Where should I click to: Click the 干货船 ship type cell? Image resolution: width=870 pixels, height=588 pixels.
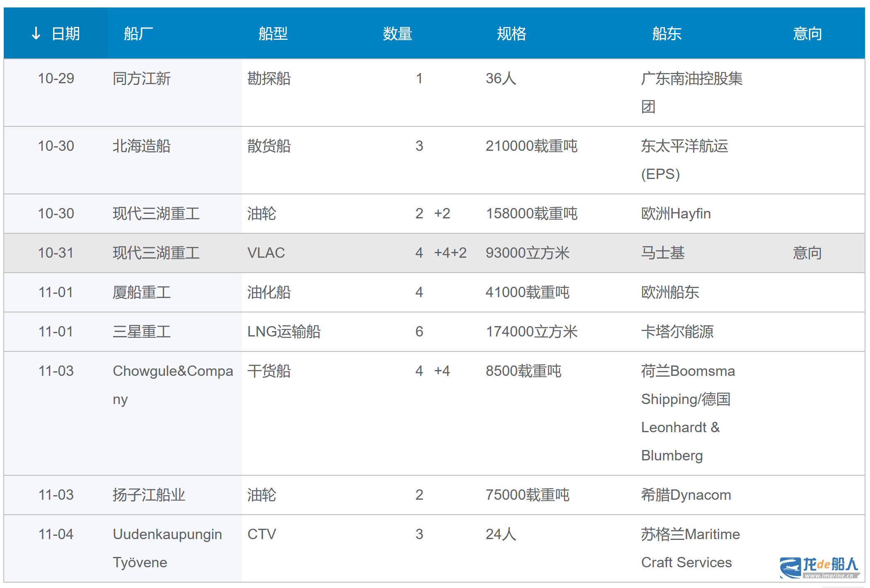coord(269,371)
